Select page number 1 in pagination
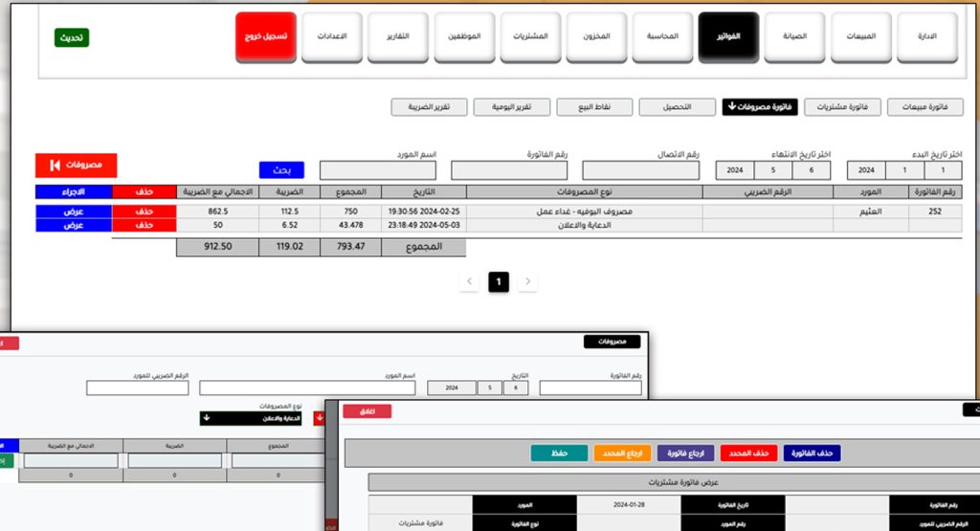 pyautogui.click(x=499, y=281)
